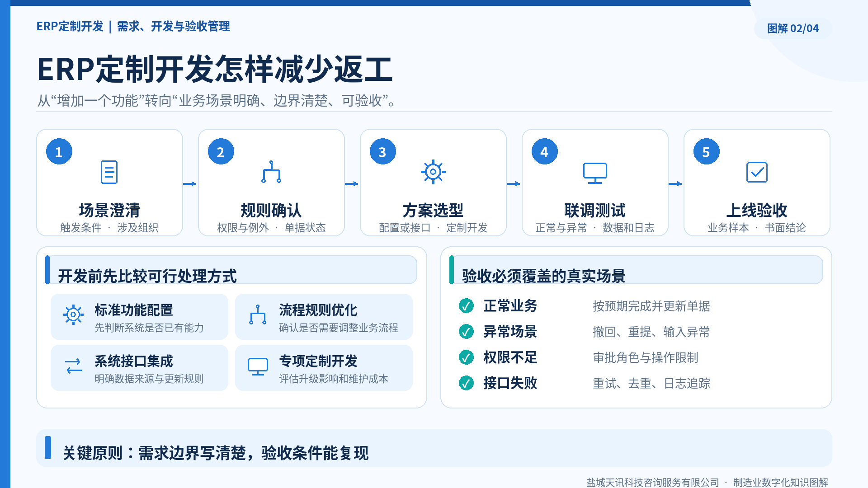Click the 方案选型 step title
The height and width of the screenshot is (488, 868).
[433, 210]
